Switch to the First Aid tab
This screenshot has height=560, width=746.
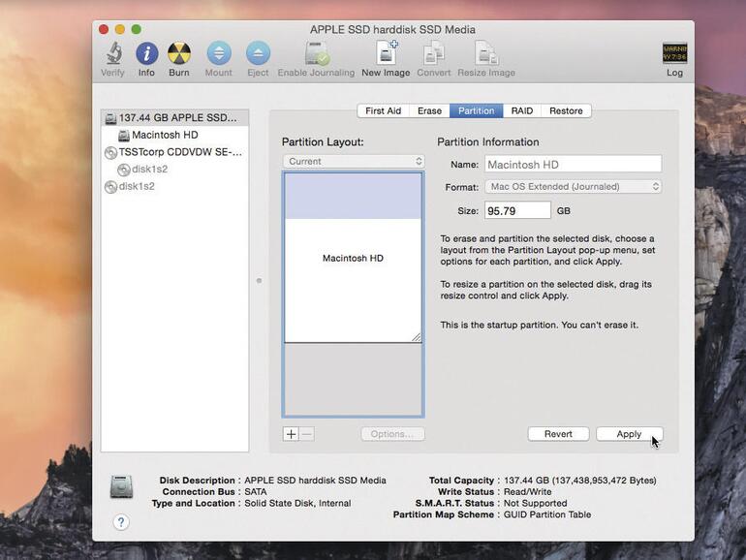pos(383,111)
